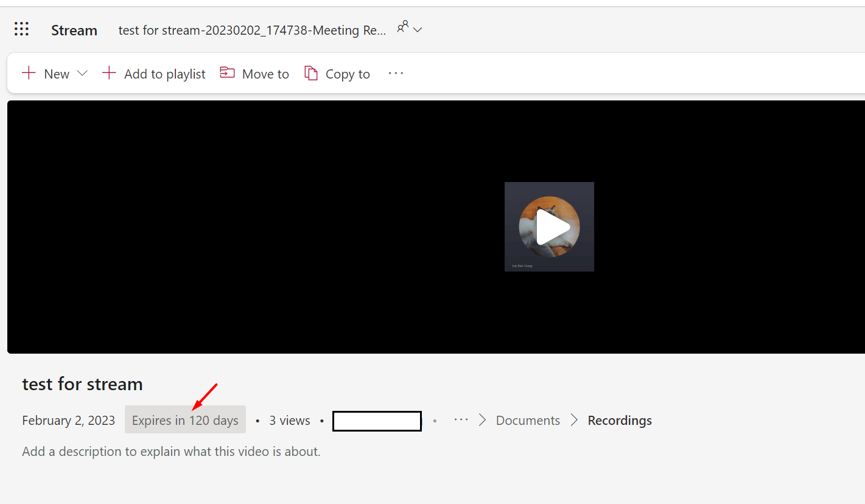865x504 pixels.
Task: Click the file name 'test for stream-20230202_174738-Meeting Re...'
Action: [x=252, y=30]
